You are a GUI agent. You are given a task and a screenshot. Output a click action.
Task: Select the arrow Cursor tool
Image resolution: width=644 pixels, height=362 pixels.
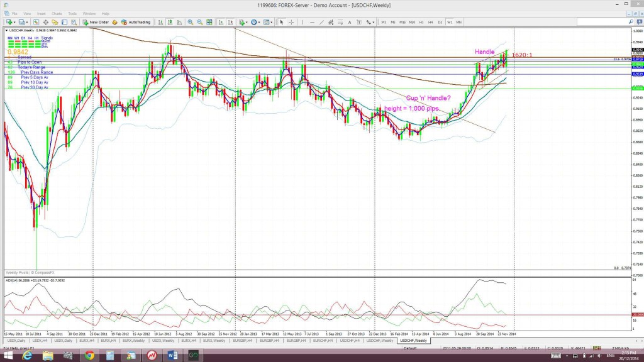pos(282,22)
